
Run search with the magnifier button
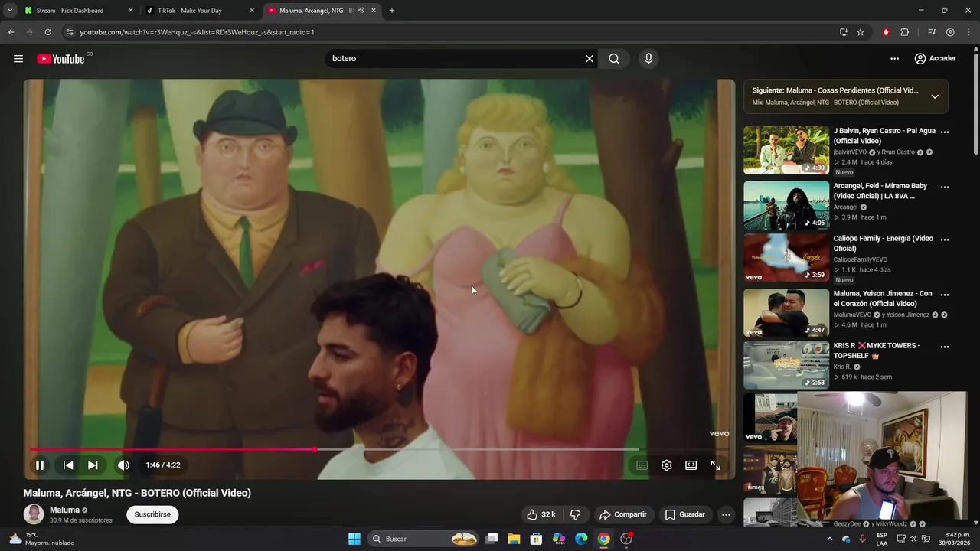(614, 59)
